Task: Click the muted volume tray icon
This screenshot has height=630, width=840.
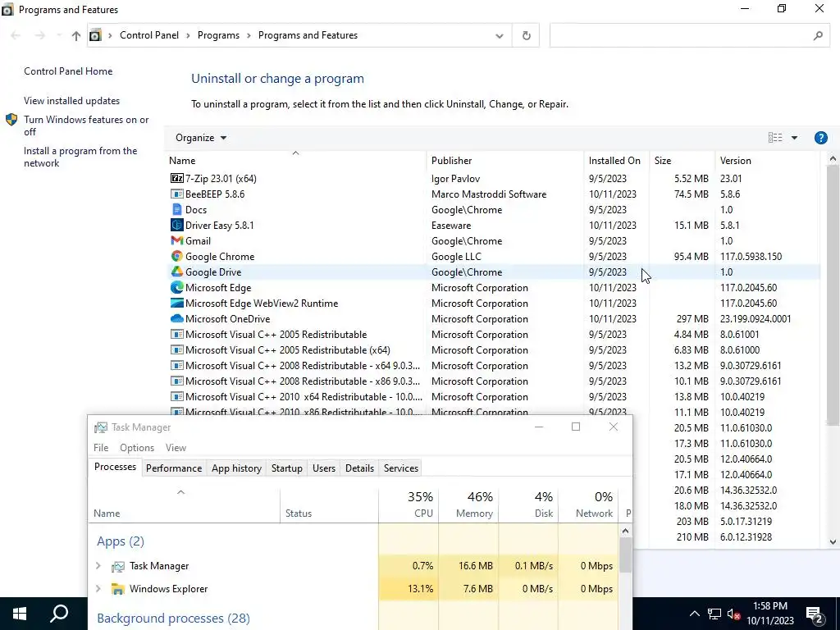Action: (x=734, y=614)
